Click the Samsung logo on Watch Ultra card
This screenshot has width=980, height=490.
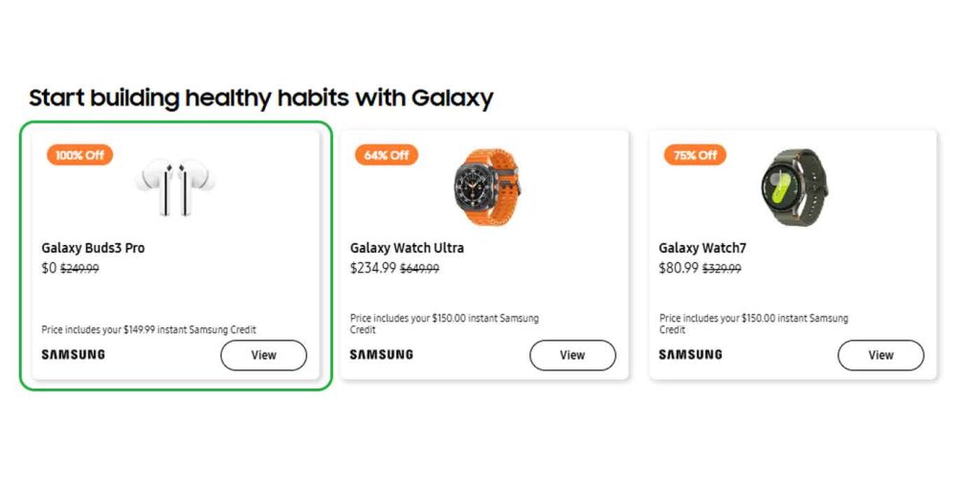(382, 355)
